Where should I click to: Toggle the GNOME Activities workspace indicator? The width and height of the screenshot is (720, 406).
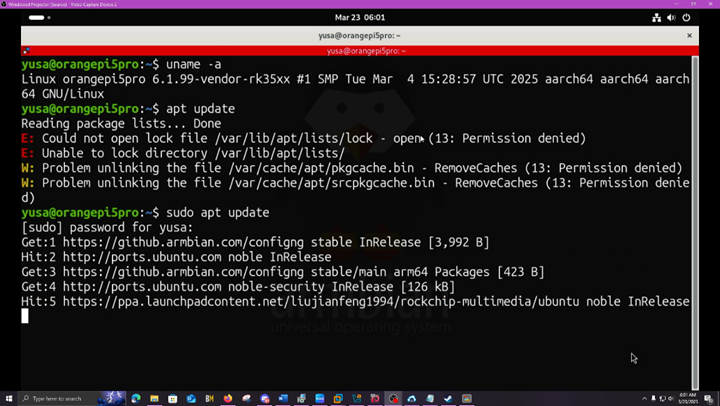click(38, 17)
